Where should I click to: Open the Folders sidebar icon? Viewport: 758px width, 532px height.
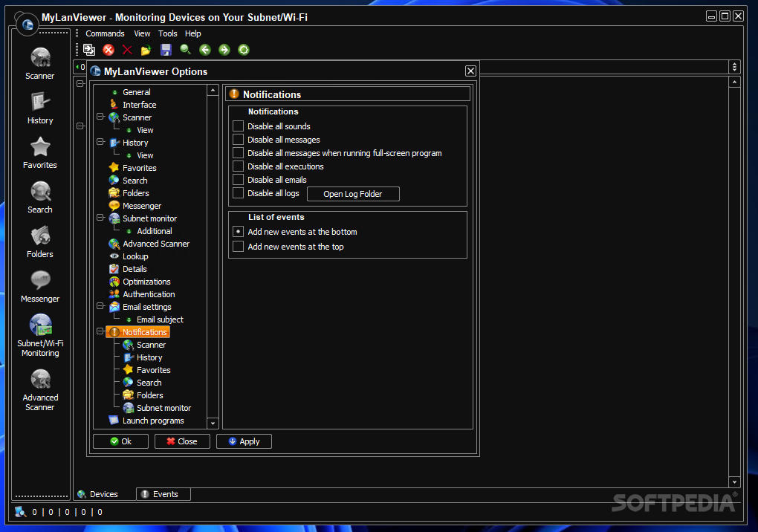(40, 241)
